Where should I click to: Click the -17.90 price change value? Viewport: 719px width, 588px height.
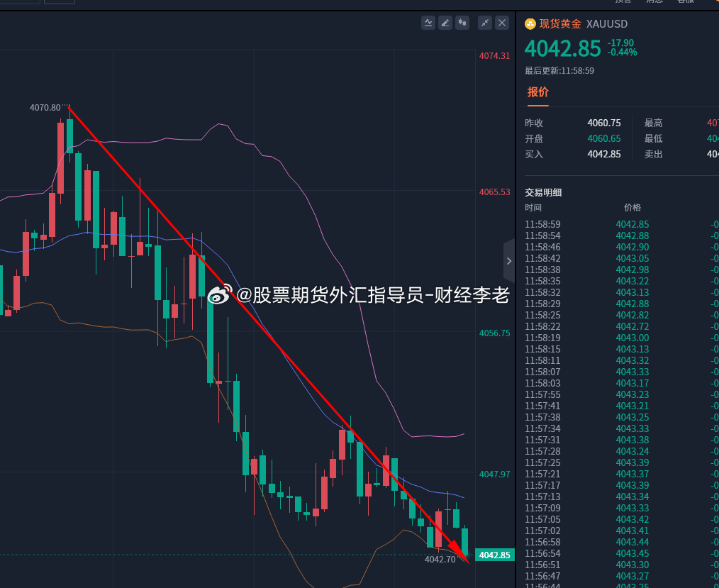621,43
